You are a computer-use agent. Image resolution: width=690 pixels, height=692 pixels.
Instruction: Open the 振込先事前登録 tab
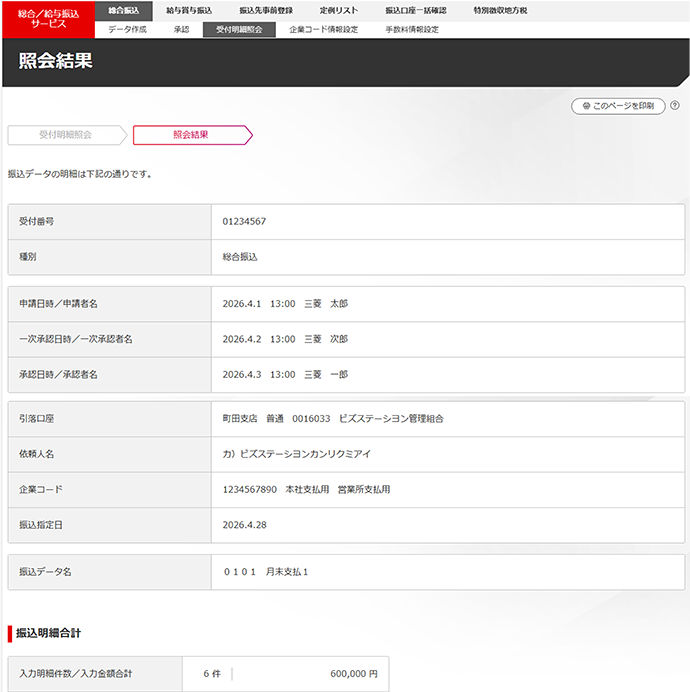(x=265, y=10)
